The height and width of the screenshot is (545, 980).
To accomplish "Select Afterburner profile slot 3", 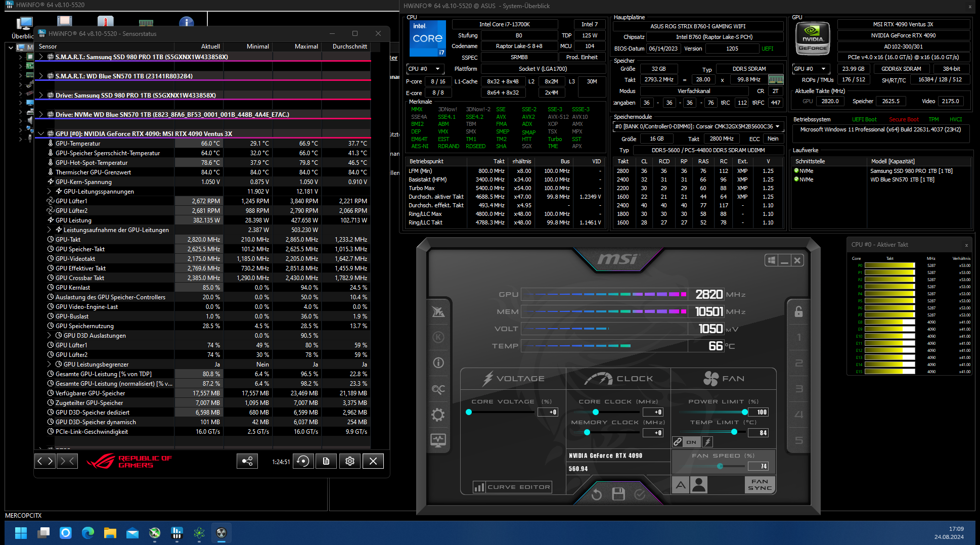I will 799,389.
